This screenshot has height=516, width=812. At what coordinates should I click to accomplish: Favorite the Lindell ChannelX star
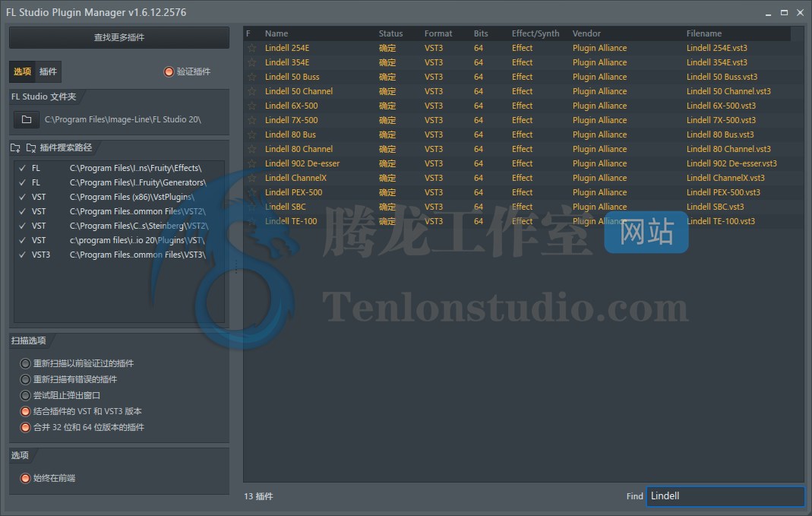pos(252,179)
